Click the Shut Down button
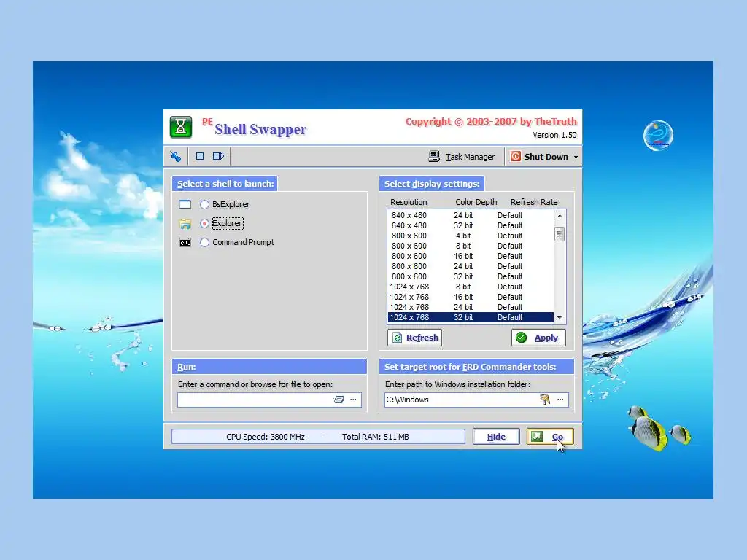Image resolution: width=747 pixels, height=560 pixels. coord(539,157)
